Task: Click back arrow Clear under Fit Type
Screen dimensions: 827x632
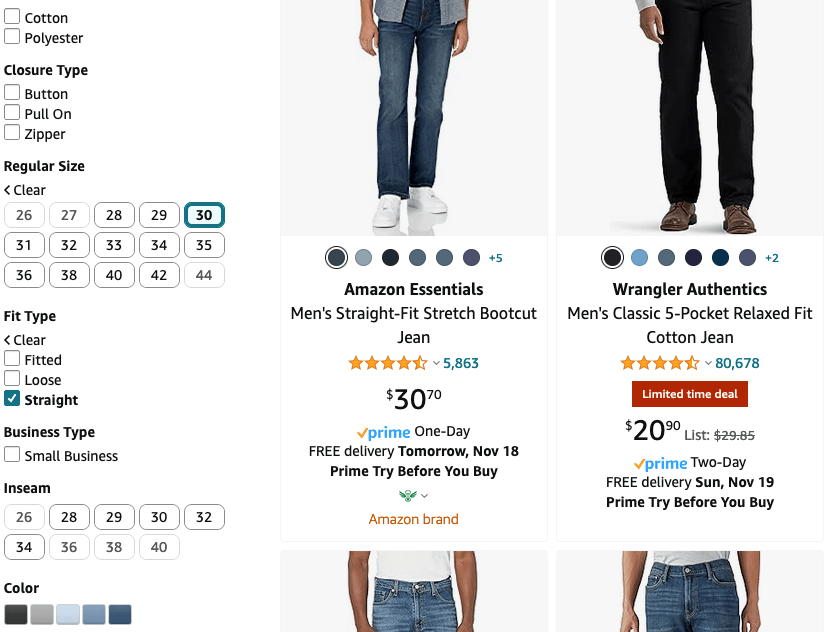Action: click(25, 340)
